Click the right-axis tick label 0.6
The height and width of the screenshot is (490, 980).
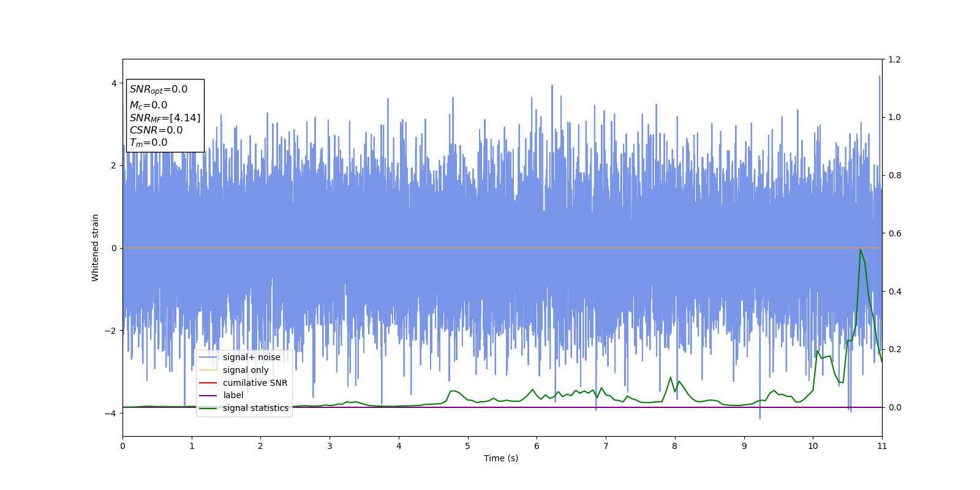tap(895, 233)
